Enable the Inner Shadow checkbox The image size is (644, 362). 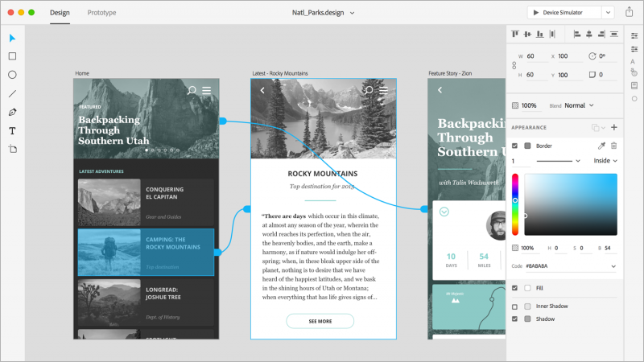(514, 306)
